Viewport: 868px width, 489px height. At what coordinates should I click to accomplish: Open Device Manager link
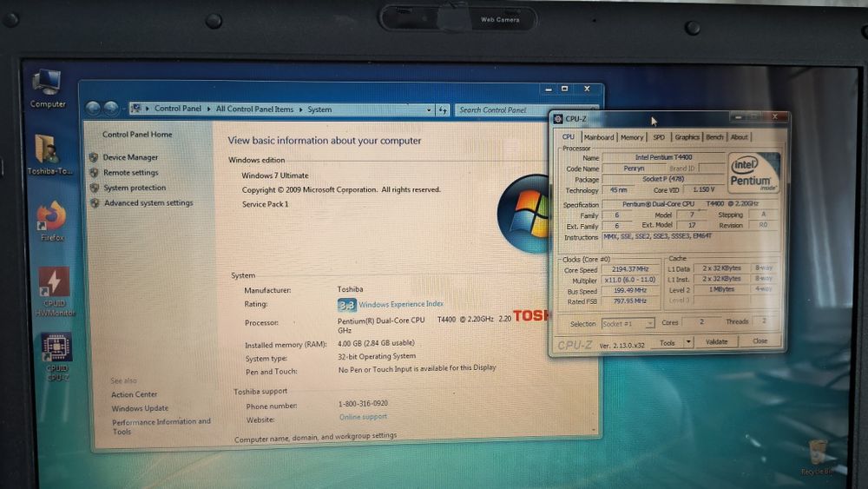[131, 157]
